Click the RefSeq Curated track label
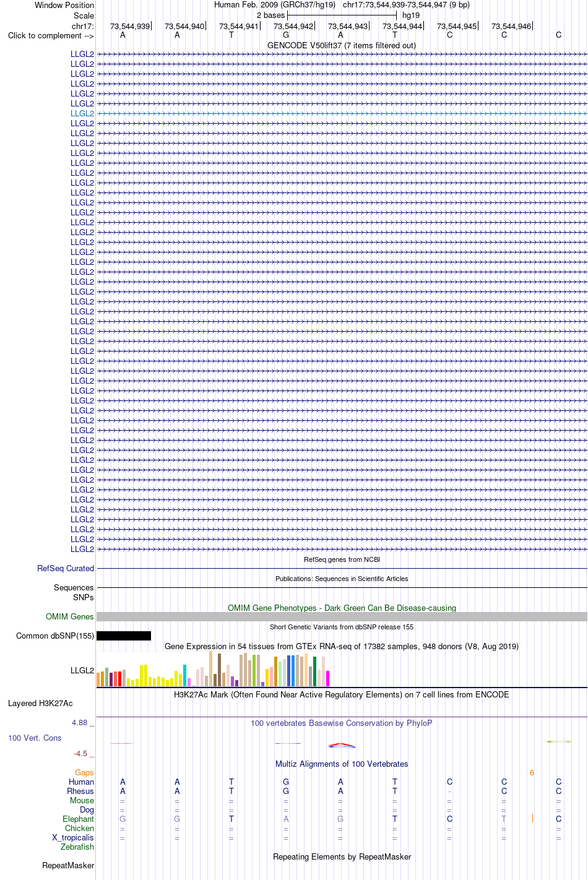The width and height of the screenshot is (588, 880). 66,568
